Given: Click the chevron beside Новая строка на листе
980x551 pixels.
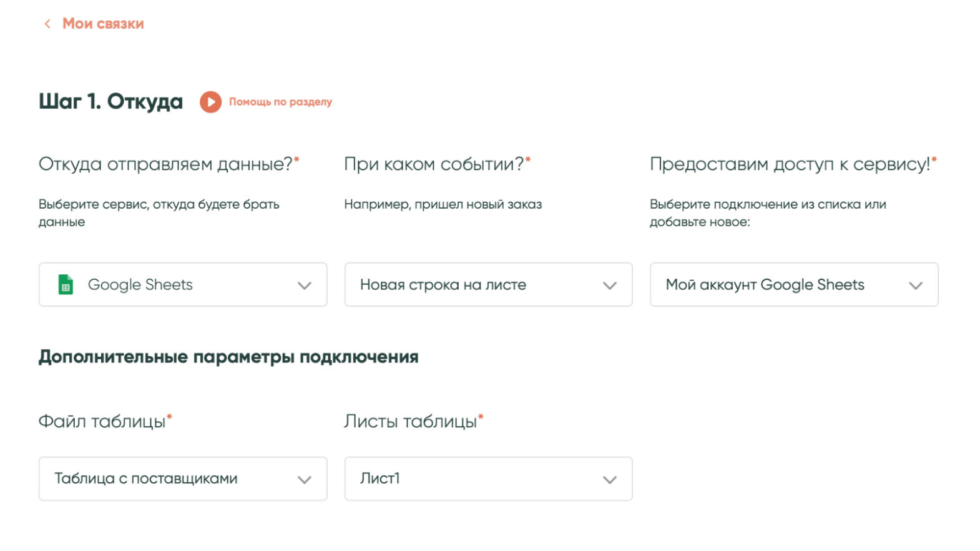Looking at the screenshot, I should [610, 285].
